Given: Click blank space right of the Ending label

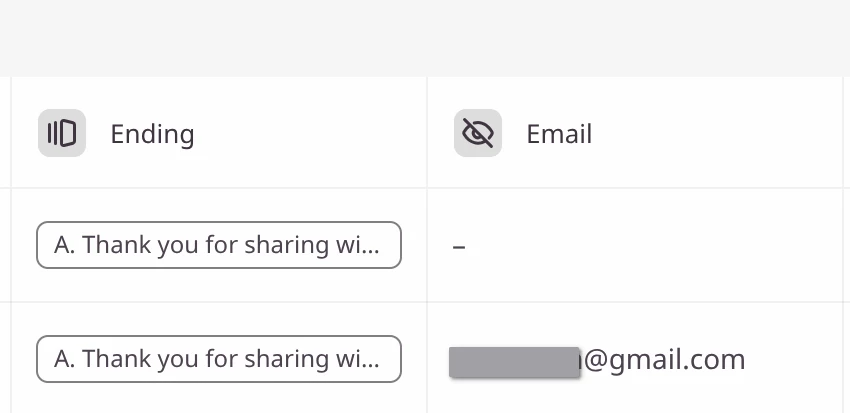Looking at the screenshot, I should [309, 133].
